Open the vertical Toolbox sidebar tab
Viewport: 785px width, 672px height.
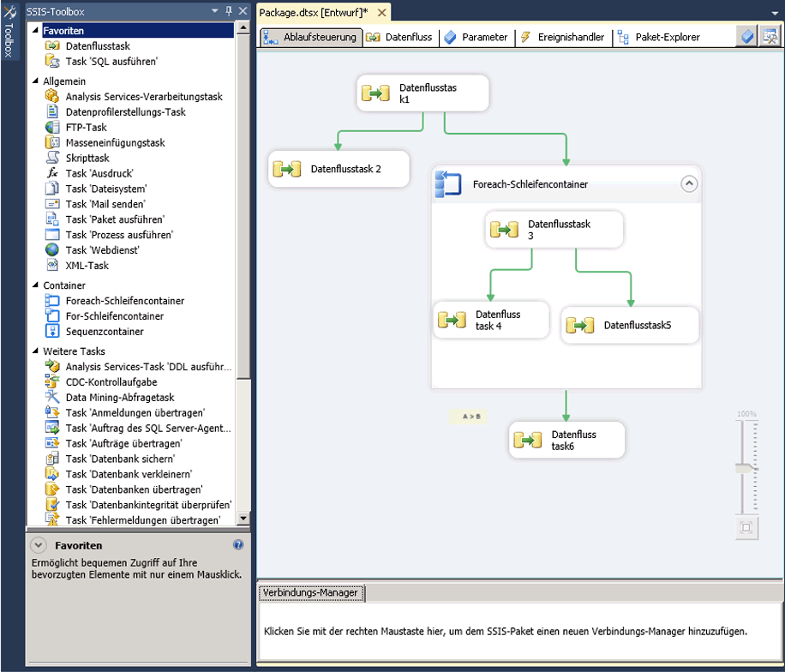pyautogui.click(x=10, y=34)
